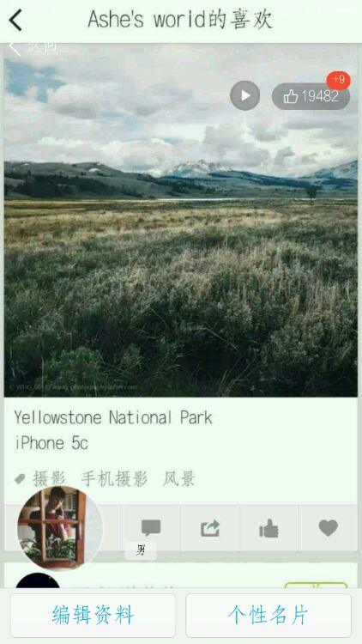
Task: Give a thumbs up to post
Action: pos(269,528)
